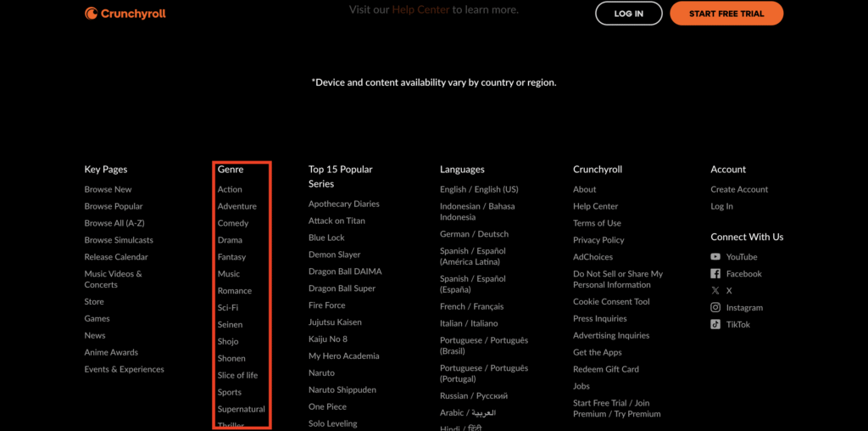868x431 pixels.
Task: Open Attack on Titan series
Action: point(337,221)
